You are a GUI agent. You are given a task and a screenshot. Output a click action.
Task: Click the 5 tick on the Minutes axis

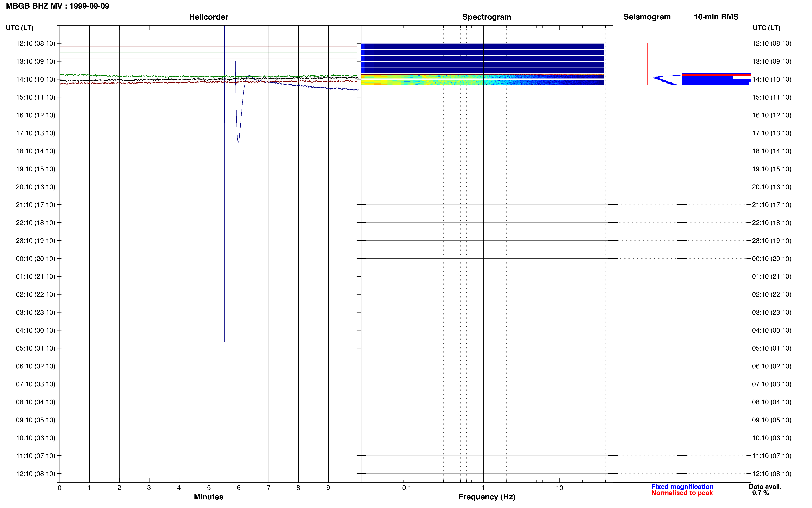click(x=209, y=487)
